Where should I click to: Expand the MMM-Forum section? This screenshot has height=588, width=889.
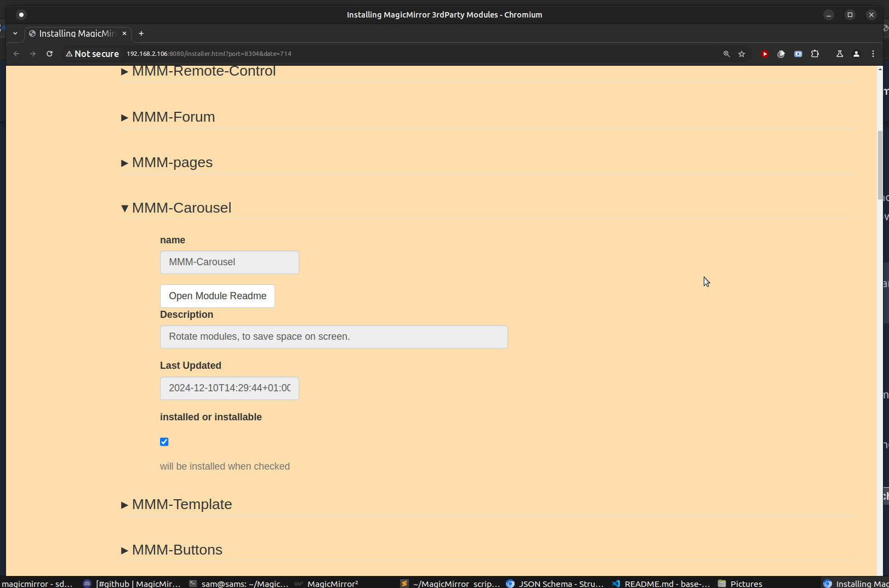168,117
